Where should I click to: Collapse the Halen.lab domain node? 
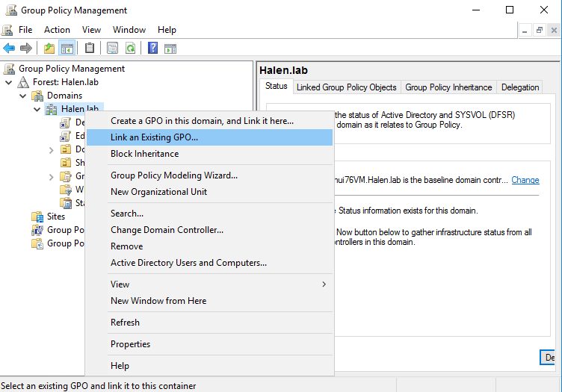coord(37,110)
